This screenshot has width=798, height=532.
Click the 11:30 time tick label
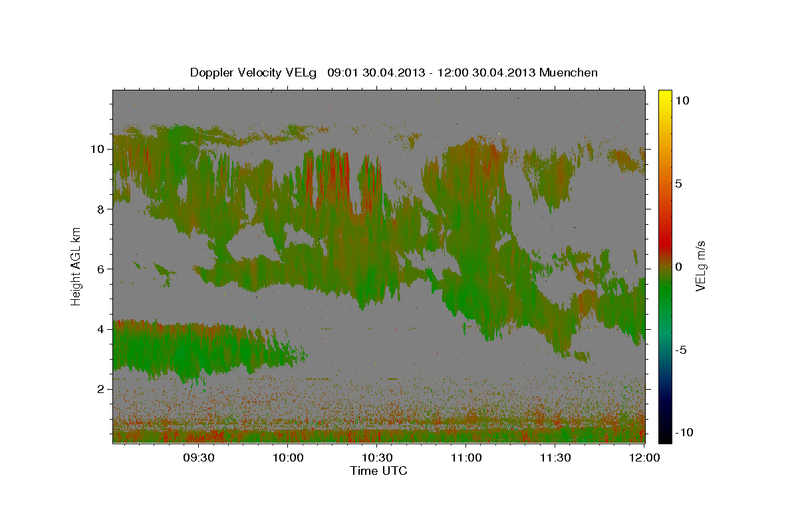coord(555,458)
